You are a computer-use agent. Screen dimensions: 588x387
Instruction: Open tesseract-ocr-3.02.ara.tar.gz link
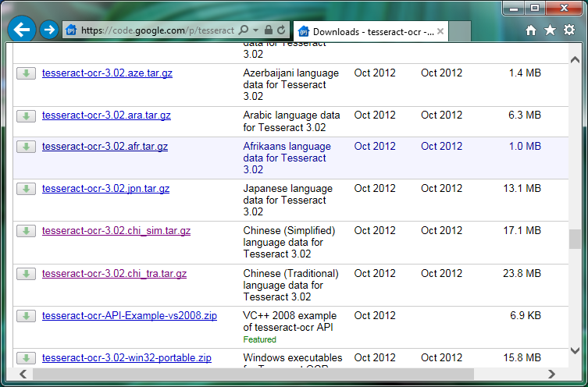click(x=106, y=115)
